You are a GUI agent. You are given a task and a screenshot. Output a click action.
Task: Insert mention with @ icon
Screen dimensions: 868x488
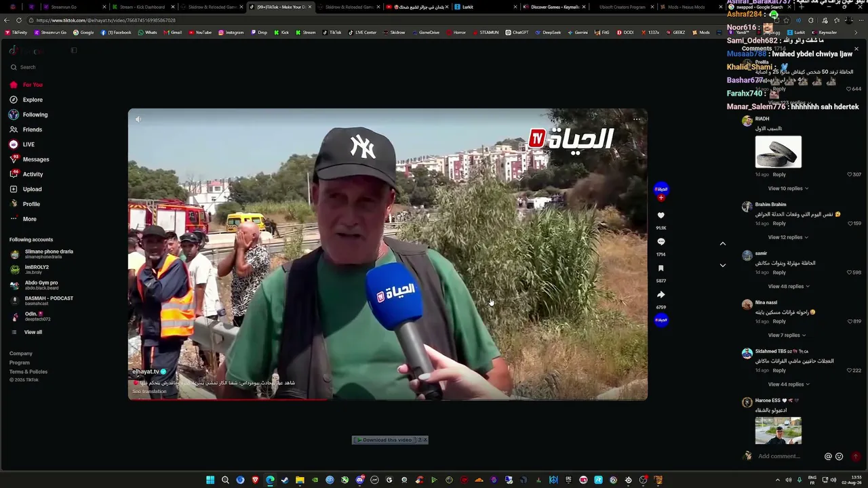click(828, 457)
